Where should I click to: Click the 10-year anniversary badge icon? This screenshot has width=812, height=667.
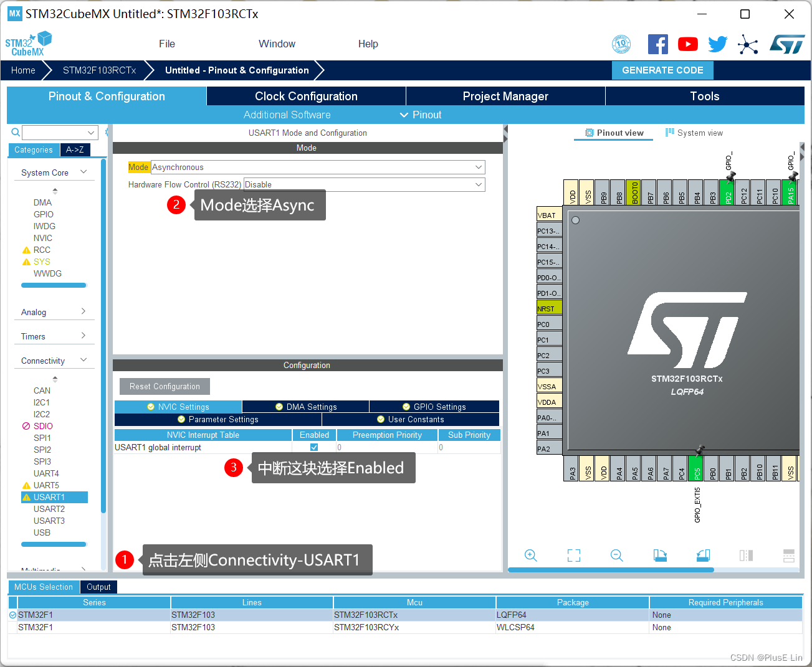tap(621, 44)
